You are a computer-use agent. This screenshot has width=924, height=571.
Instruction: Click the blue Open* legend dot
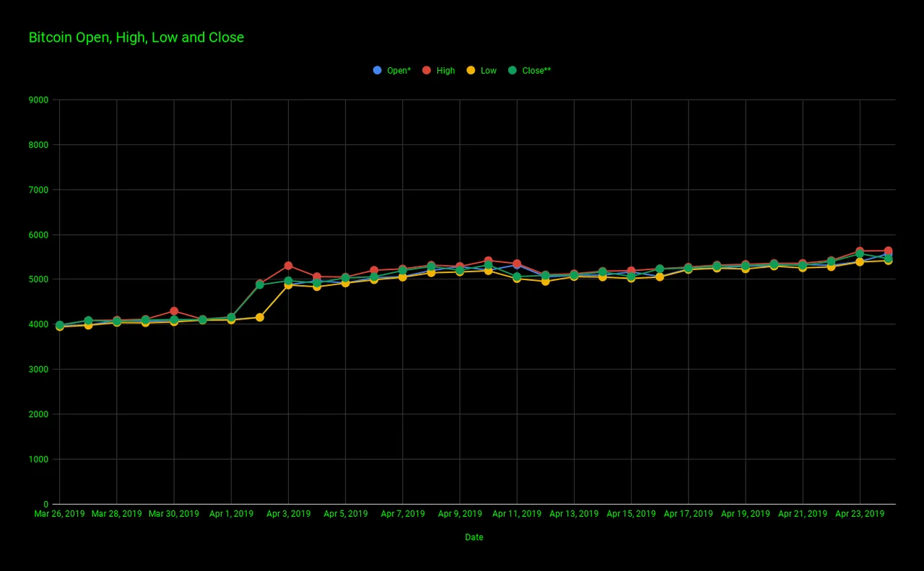coord(377,70)
